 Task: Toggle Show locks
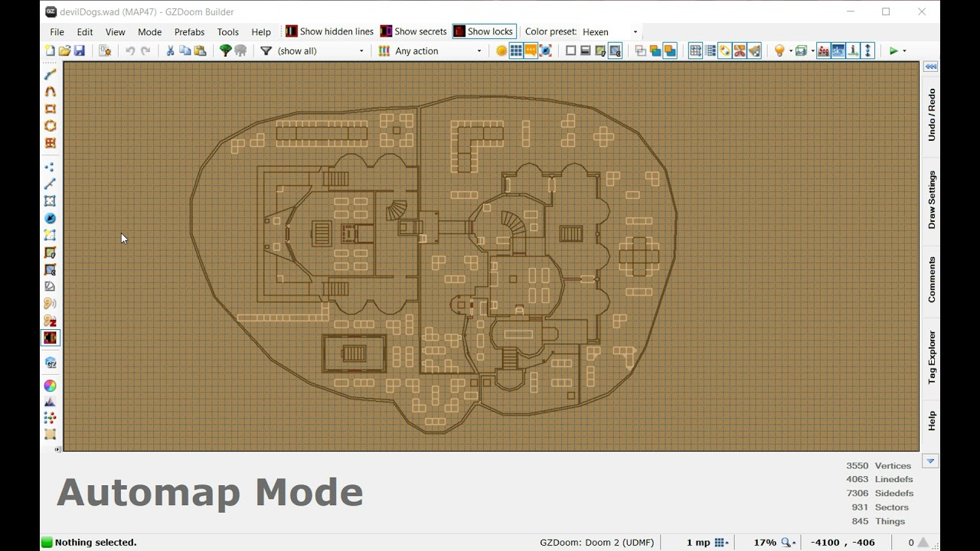click(x=484, y=31)
